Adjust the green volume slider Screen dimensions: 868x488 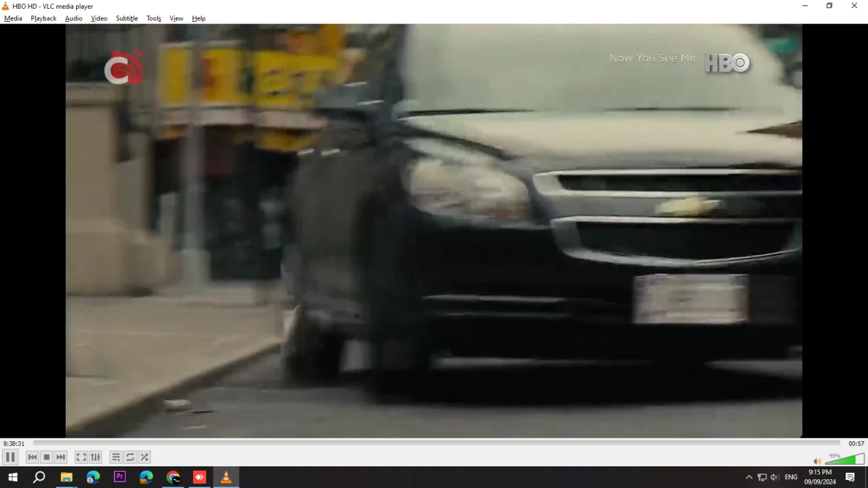pyautogui.click(x=844, y=459)
